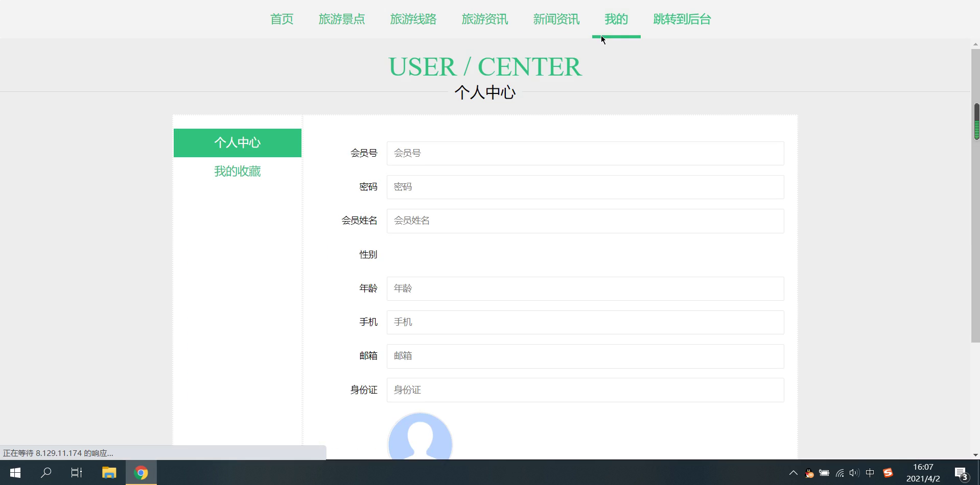980x485 pixels.
Task: Expand hidden system tray icons
Action: point(794,473)
